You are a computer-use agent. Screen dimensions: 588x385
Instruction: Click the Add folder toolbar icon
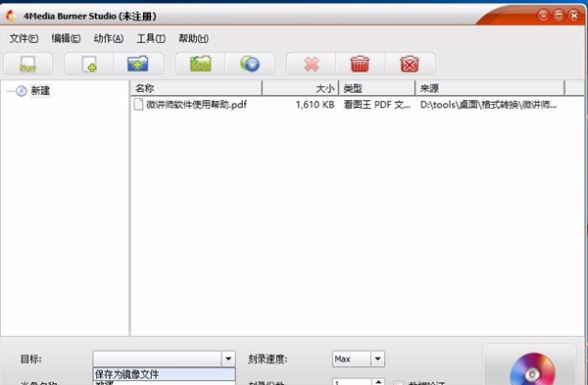[138, 64]
